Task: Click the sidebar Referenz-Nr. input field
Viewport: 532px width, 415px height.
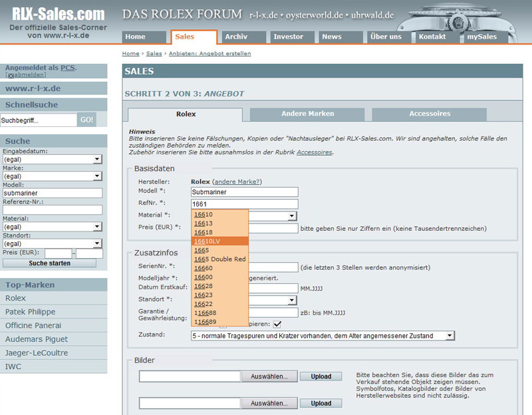Action: pos(53,209)
